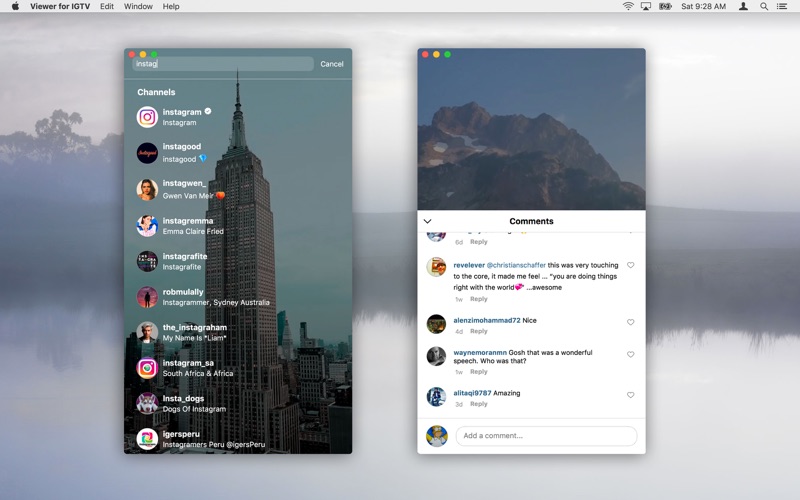Open revelever's avatar in comments
The width and height of the screenshot is (800, 500).
pyautogui.click(x=436, y=267)
